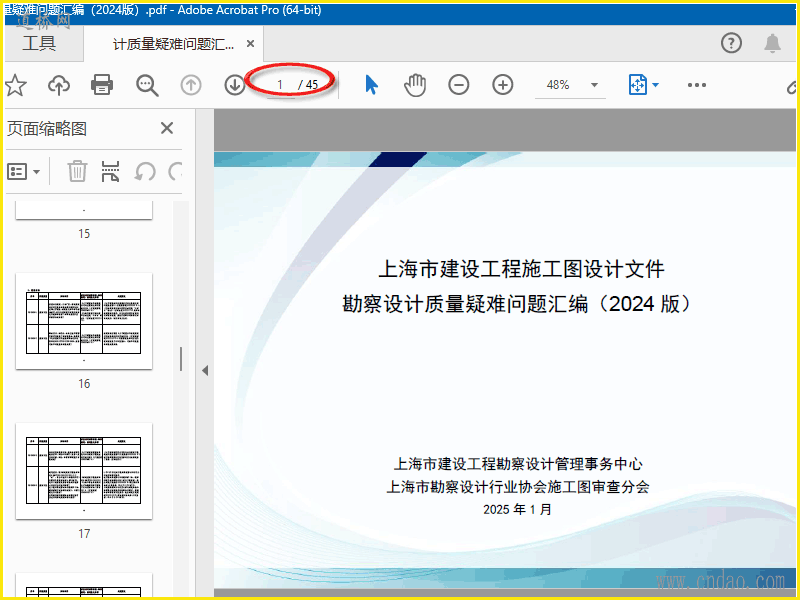
Task: Click the cloud upload icon
Action: pos(59,85)
